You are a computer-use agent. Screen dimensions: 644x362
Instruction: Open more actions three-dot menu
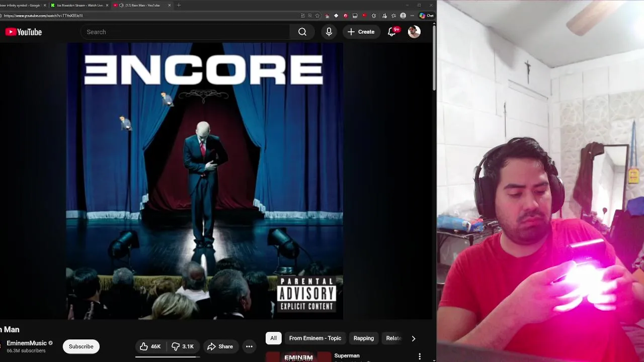click(249, 346)
